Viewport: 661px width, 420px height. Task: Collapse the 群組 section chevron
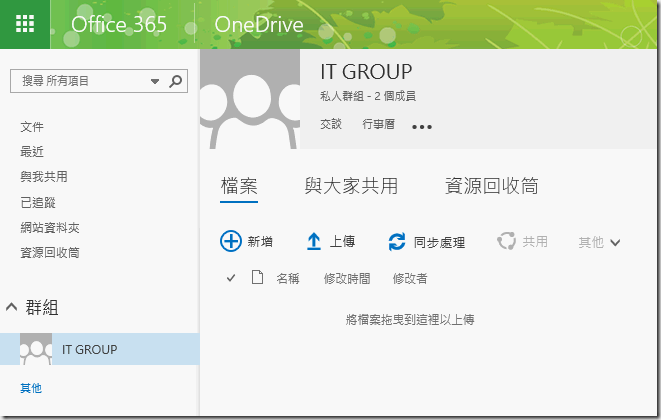click(11, 306)
